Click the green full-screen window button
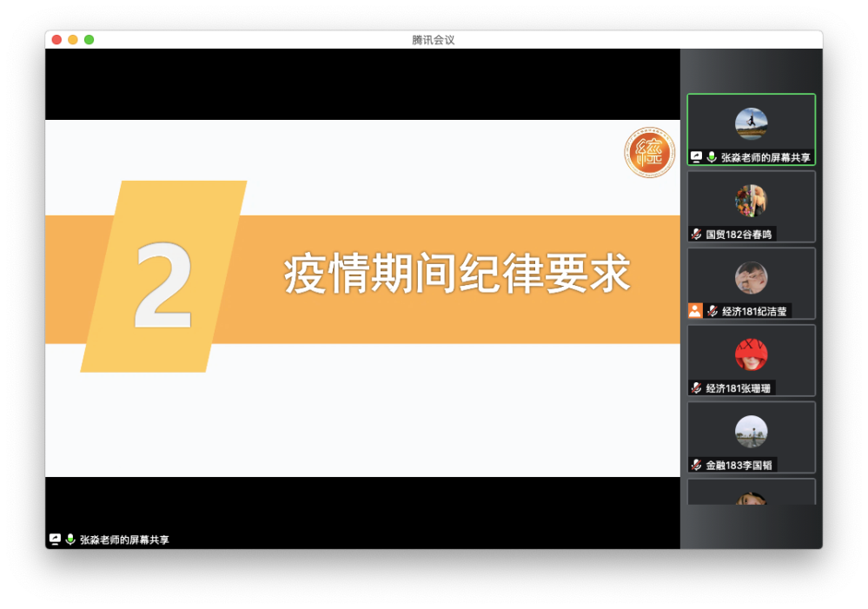Viewport: 868px width, 609px height. [x=89, y=40]
